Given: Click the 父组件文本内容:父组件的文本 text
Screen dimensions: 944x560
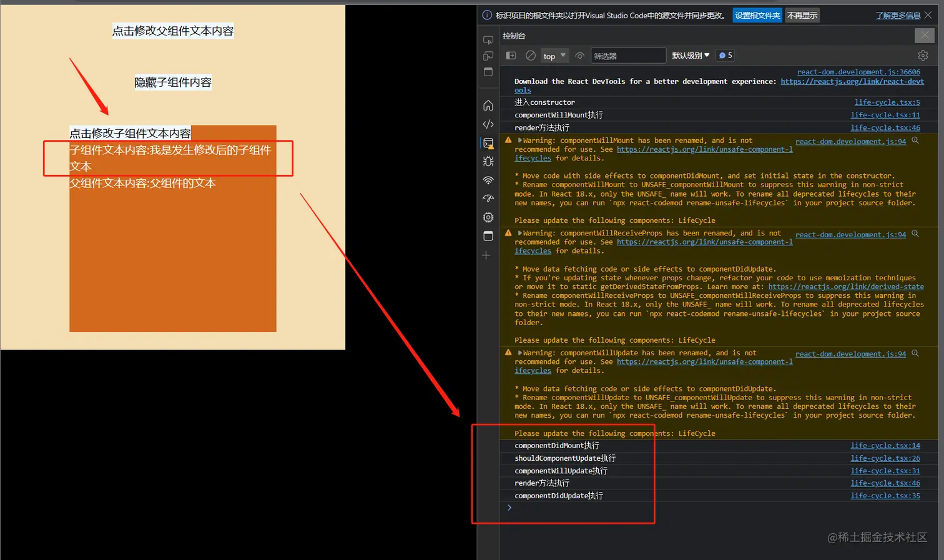Looking at the screenshot, I should (x=143, y=183).
